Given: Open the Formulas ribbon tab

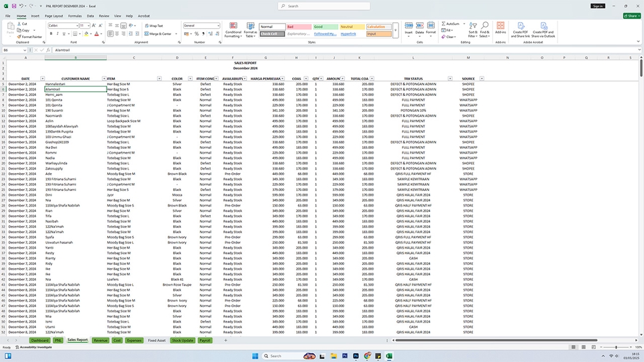Looking at the screenshot, I should pyautogui.click(x=74, y=16).
